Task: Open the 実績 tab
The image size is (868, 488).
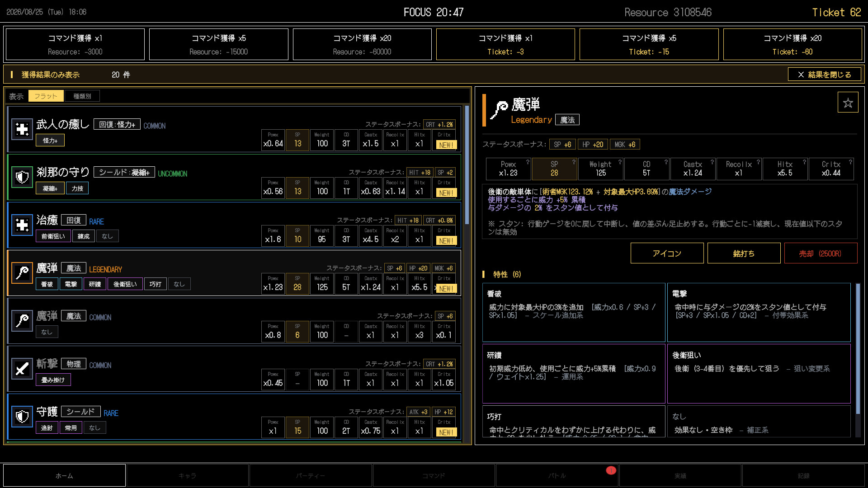Action: click(680, 475)
